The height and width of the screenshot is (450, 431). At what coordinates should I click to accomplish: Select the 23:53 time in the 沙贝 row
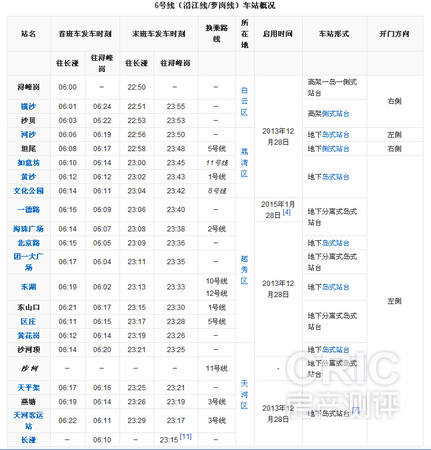(x=176, y=120)
